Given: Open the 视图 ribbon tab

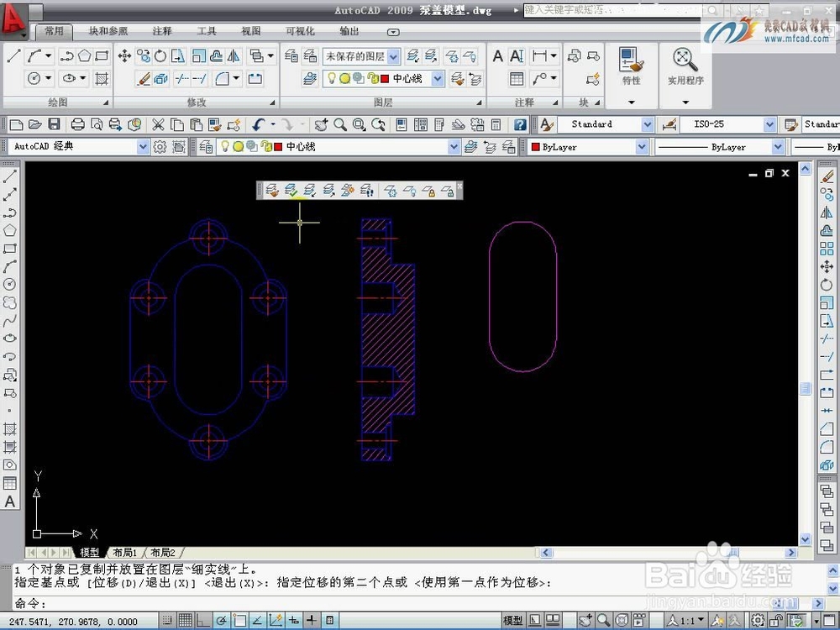Looking at the screenshot, I should [250, 31].
